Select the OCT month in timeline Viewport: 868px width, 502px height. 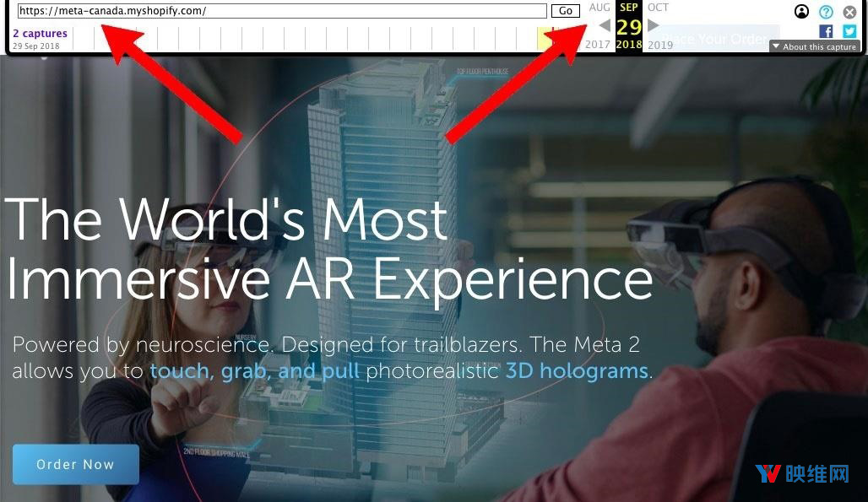point(659,8)
